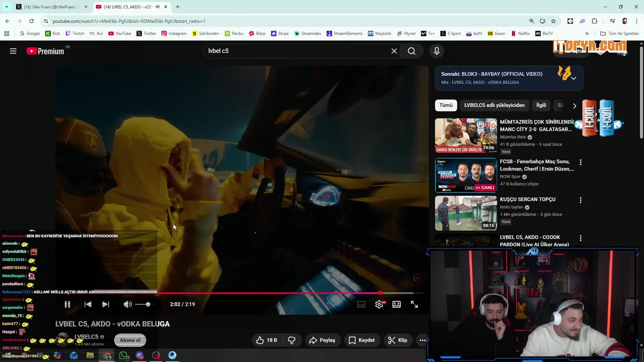Start voice search with microphone icon
The width and height of the screenshot is (644, 362).
click(437, 51)
